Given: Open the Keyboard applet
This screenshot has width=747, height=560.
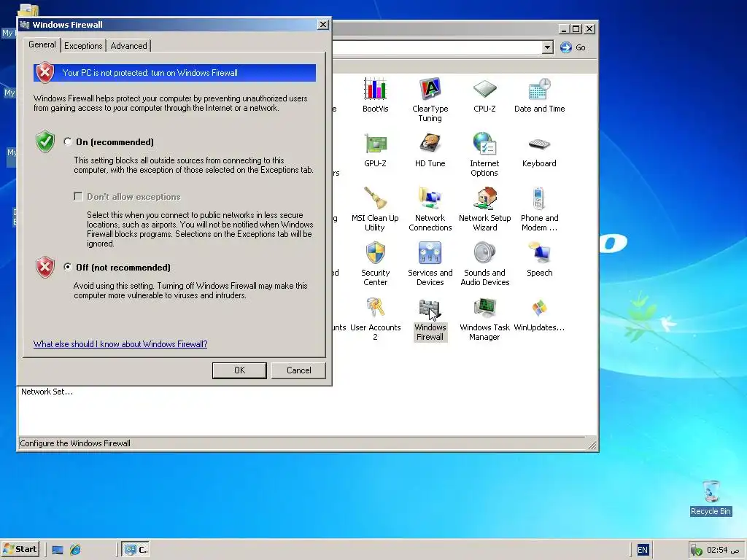Looking at the screenshot, I should [x=539, y=150].
